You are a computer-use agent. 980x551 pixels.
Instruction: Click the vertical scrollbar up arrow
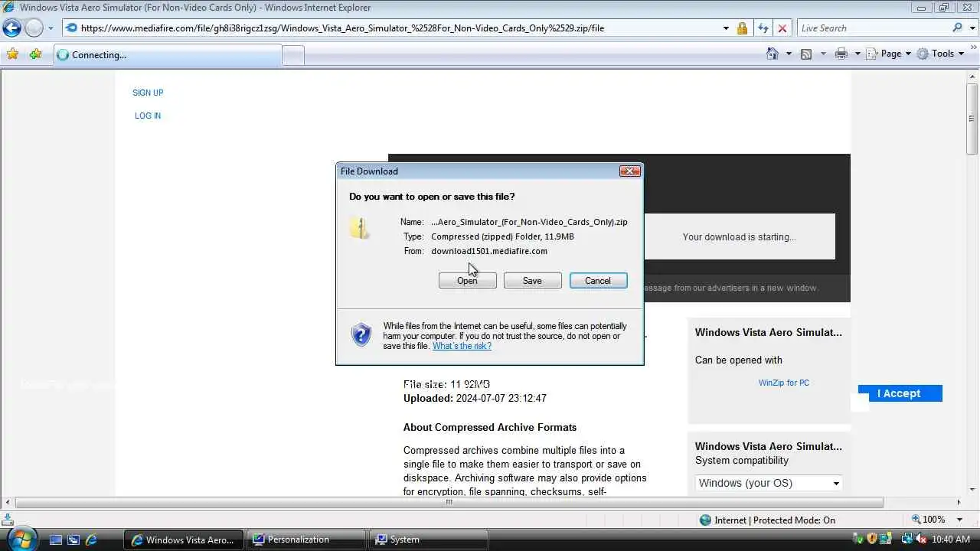click(x=972, y=76)
